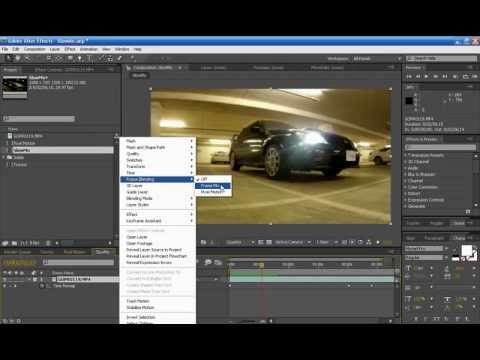The width and height of the screenshot is (480, 360).
Task: Click the 8 bpc color depth button
Action: [30, 243]
